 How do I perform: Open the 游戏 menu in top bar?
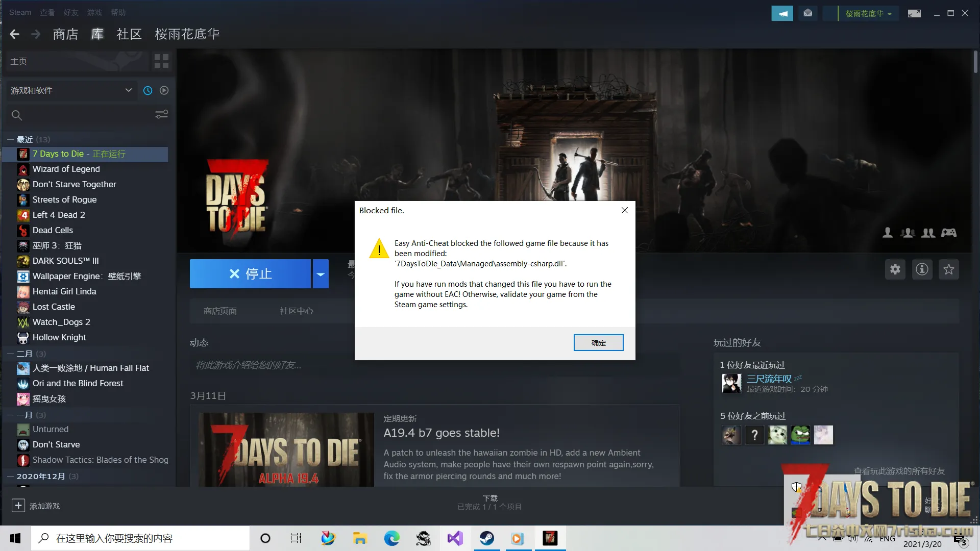(94, 12)
